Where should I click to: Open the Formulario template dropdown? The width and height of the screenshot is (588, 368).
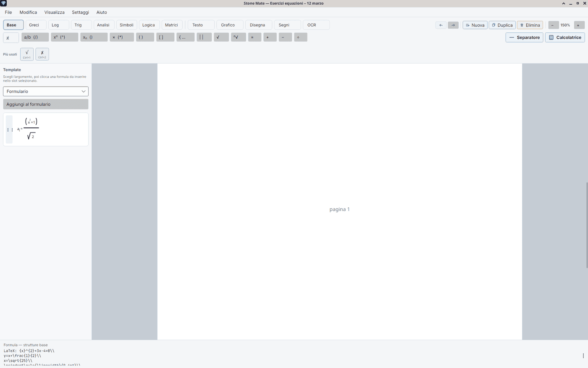click(x=46, y=91)
